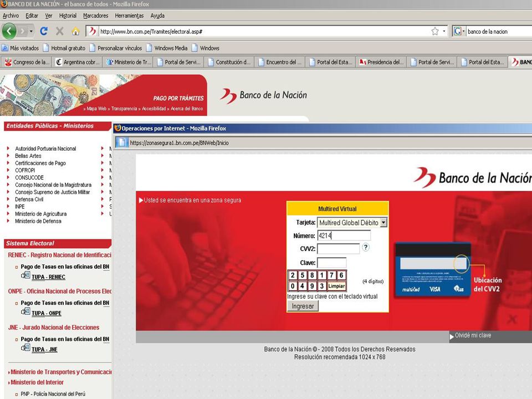Click virtual keypad digit 6
Viewport: 532px width, 399px height.
tap(341, 275)
